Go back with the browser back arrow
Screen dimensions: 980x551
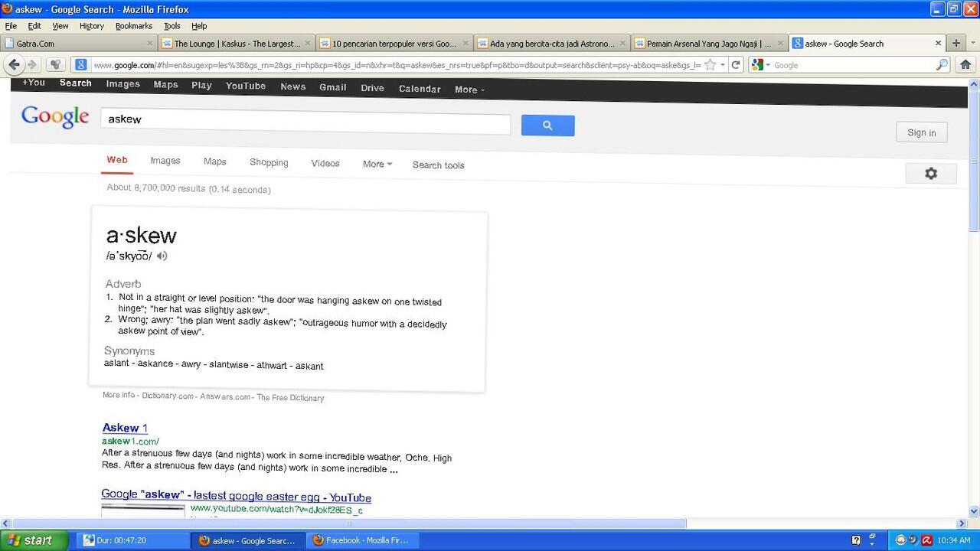click(x=14, y=65)
